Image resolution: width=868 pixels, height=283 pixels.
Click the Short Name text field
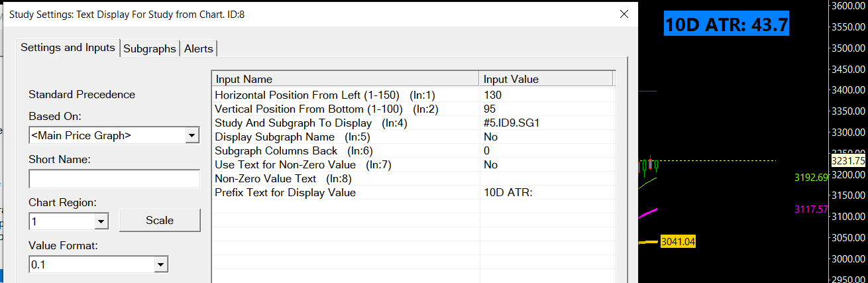point(114,179)
